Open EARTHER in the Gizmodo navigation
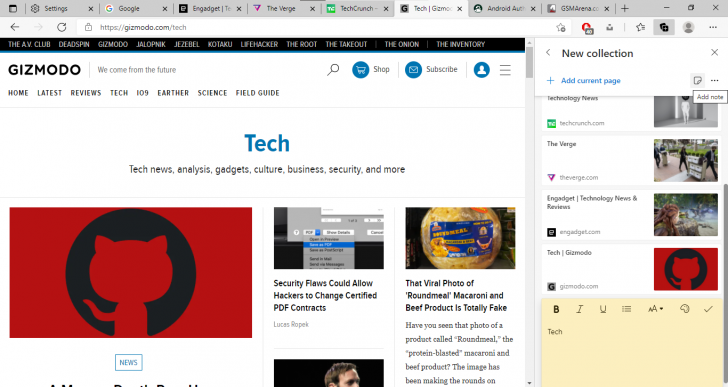The image size is (728, 387). coord(173,93)
